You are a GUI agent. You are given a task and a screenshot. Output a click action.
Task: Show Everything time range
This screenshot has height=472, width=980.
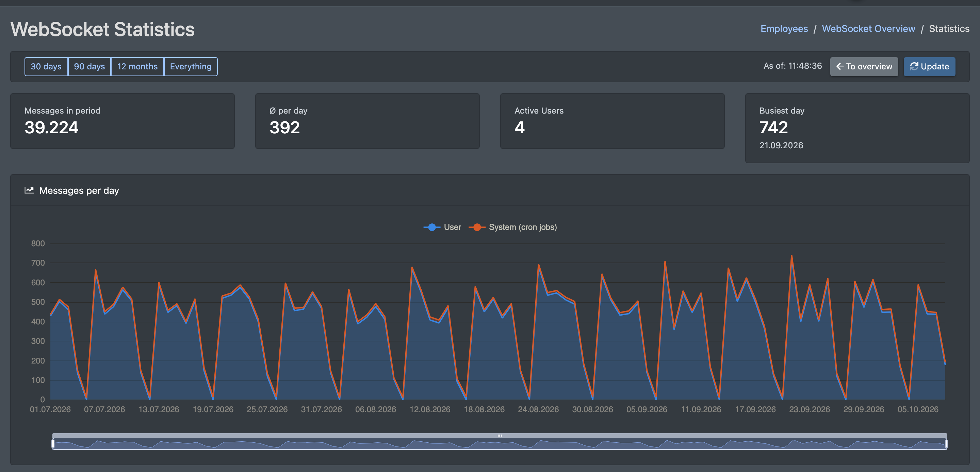(191, 67)
